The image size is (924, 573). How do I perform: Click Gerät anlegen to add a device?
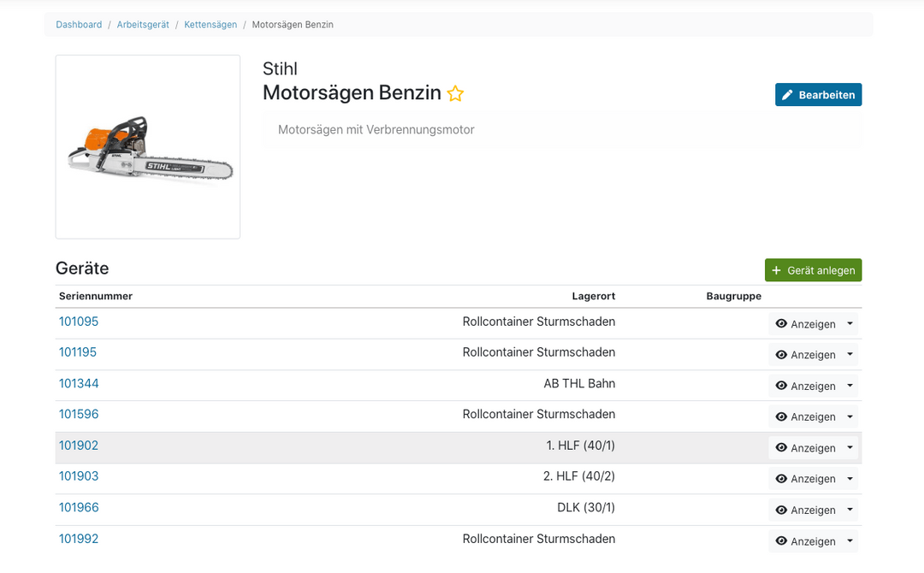[814, 270]
